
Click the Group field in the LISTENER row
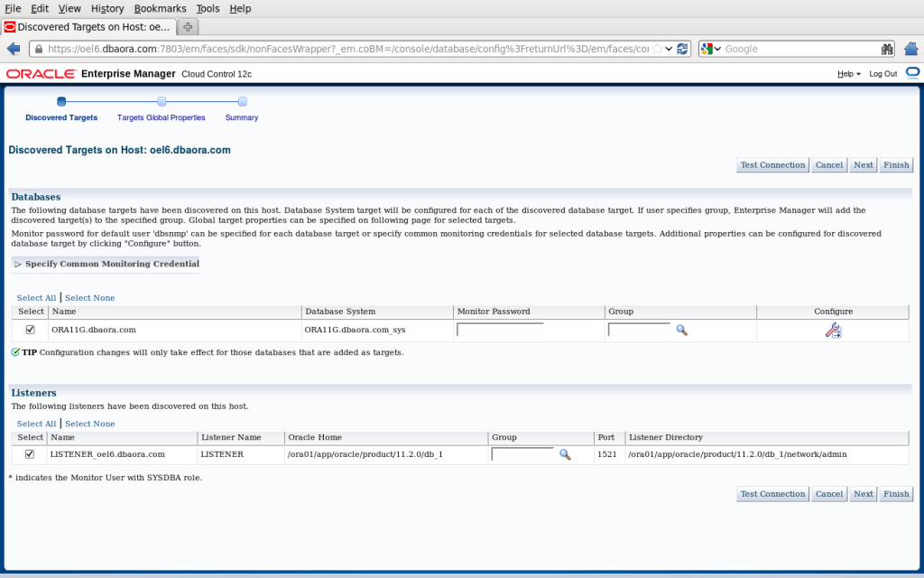pos(522,454)
